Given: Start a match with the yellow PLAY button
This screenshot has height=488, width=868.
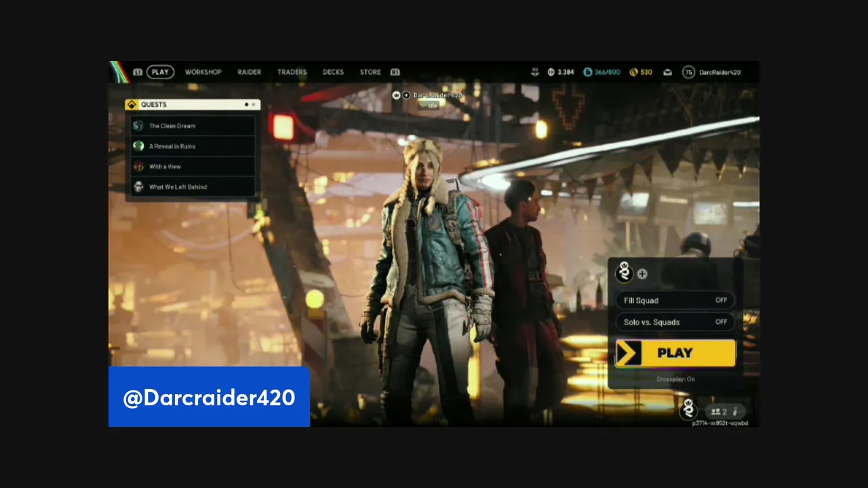Looking at the screenshot, I should coord(675,353).
